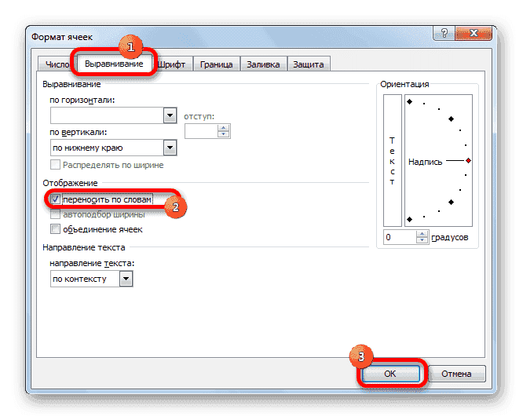Open the Число tab

point(57,64)
